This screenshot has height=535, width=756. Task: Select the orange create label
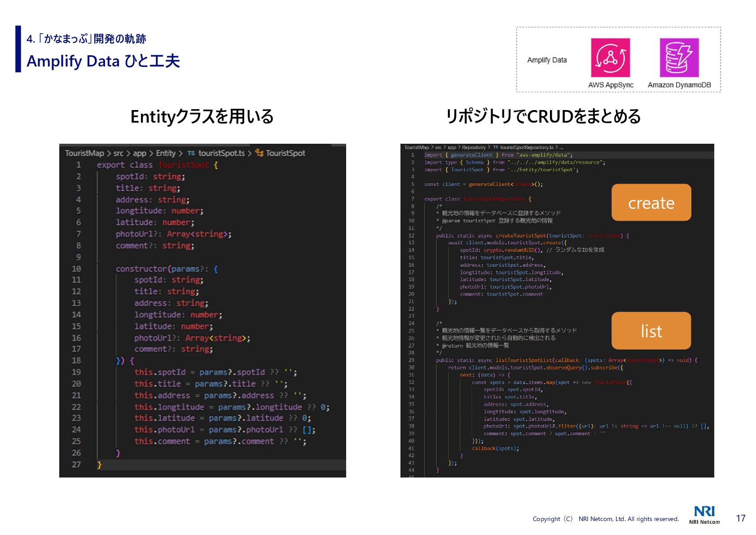pyautogui.click(x=651, y=203)
